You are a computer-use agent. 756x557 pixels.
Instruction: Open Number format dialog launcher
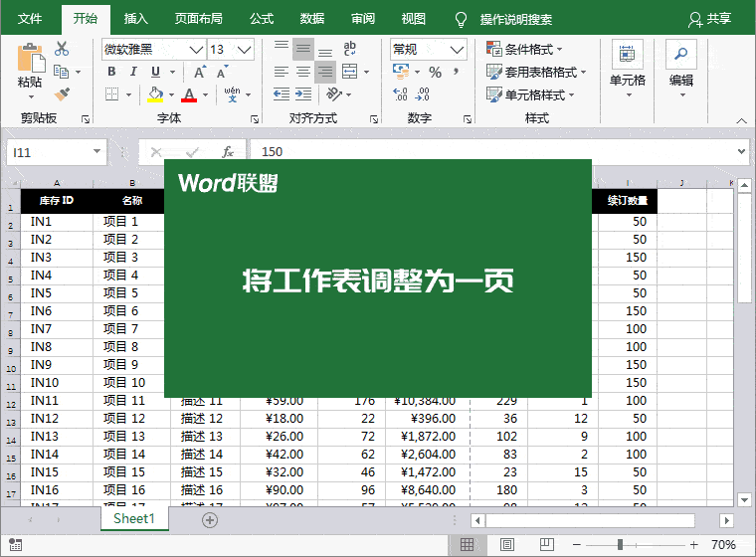coord(467,119)
